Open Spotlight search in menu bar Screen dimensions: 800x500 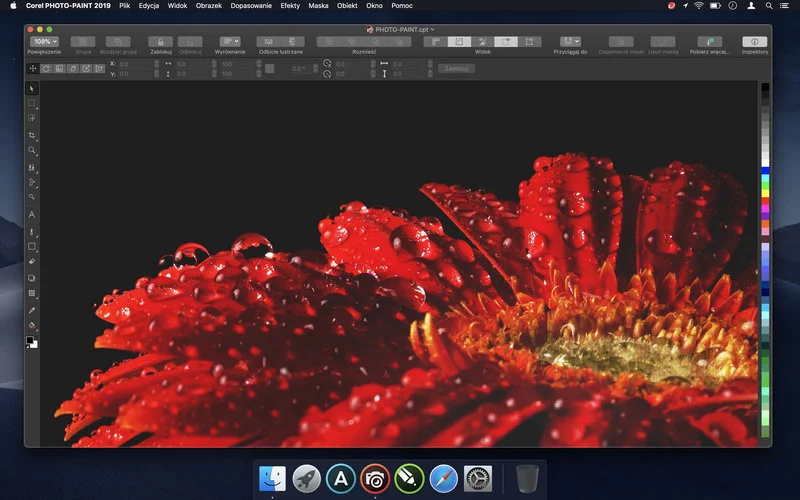tap(768, 6)
